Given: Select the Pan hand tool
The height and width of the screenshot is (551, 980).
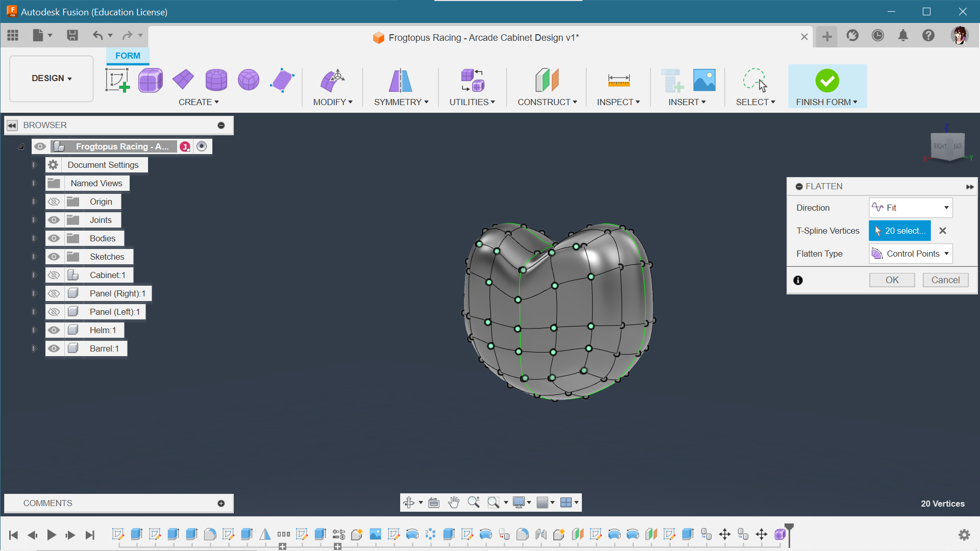Looking at the screenshot, I should (454, 503).
